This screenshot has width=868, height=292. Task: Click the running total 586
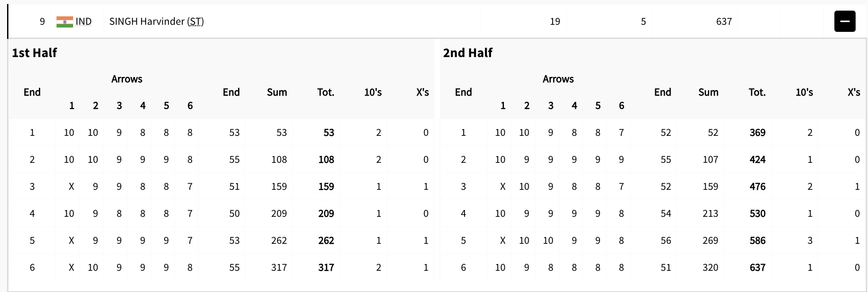point(757,241)
